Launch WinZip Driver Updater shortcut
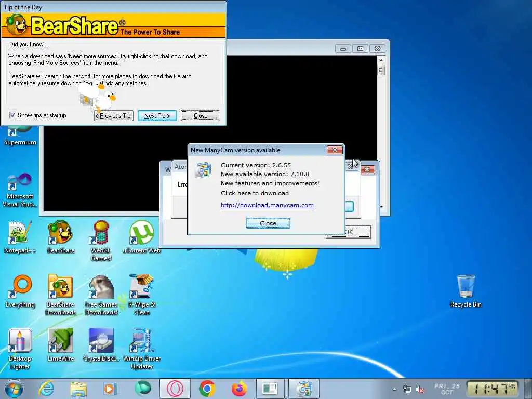Viewport: 532px width, 399px height. (x=141, y=349)
